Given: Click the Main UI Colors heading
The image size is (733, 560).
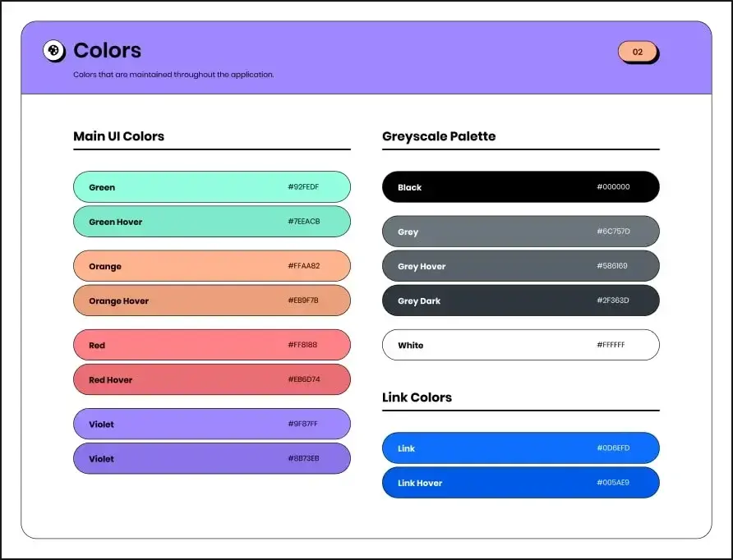Looking at the screenshot, I should (119, 136).
